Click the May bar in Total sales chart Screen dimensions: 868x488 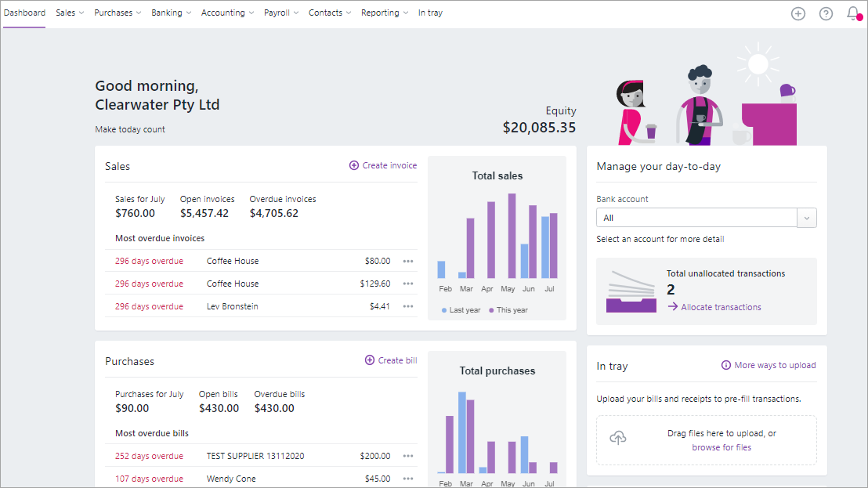[512, 235]
